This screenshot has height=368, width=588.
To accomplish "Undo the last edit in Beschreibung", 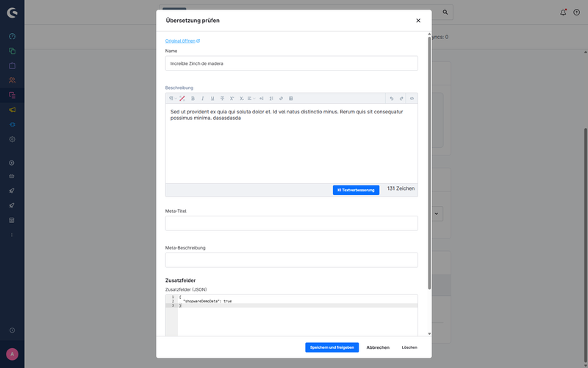I will 392,99.
